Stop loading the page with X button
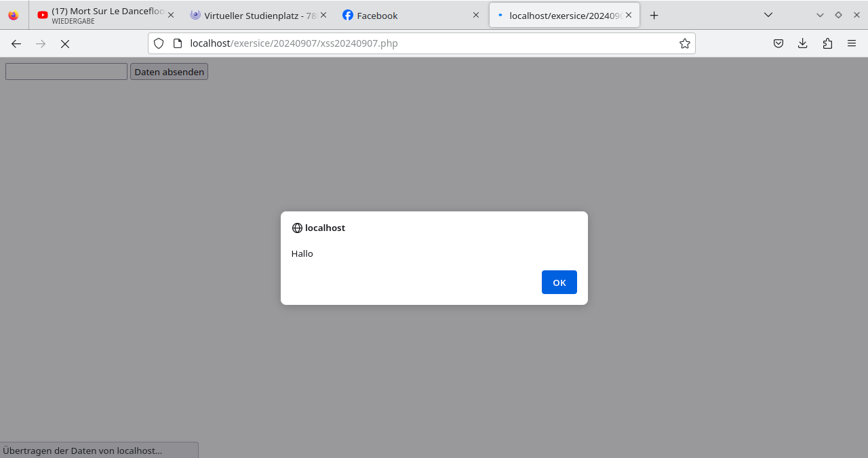This screenshot has height=458, width=868. click(x=65, y=43)
